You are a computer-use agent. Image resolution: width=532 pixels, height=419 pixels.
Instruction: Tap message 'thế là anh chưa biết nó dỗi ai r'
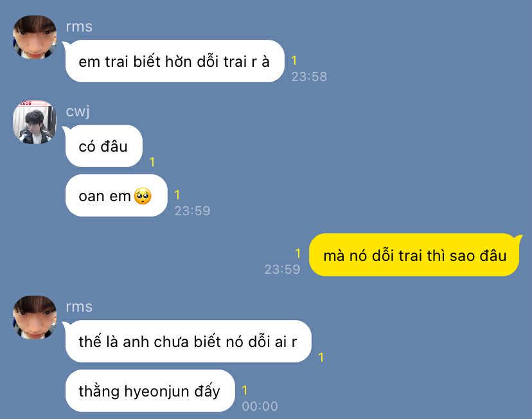point(188,341)
